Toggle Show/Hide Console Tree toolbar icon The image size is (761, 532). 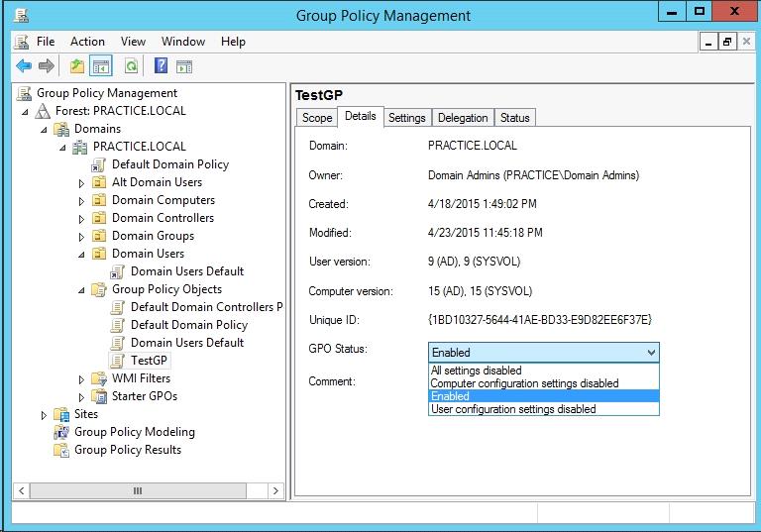pos(100,66)
